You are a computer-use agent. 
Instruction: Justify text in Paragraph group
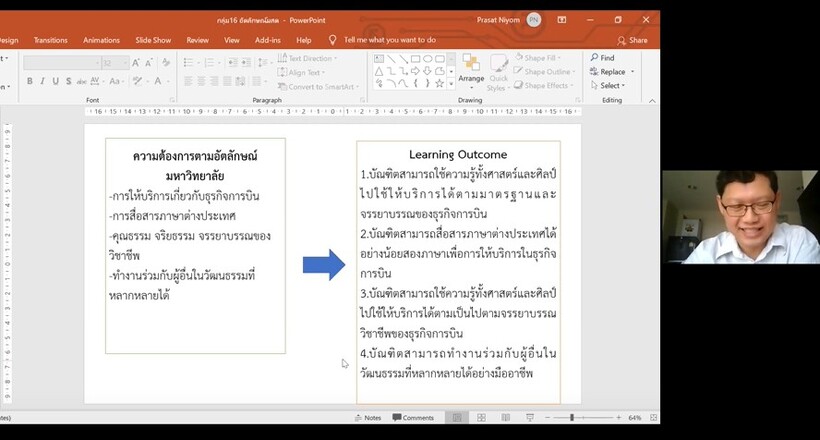click(x=227, y=81)
